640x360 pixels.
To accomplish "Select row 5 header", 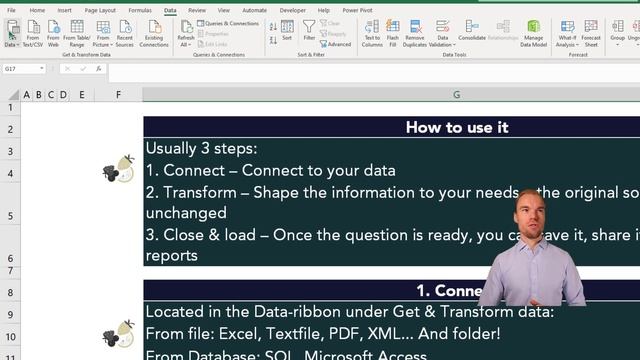I will click(x=10, y=205).
